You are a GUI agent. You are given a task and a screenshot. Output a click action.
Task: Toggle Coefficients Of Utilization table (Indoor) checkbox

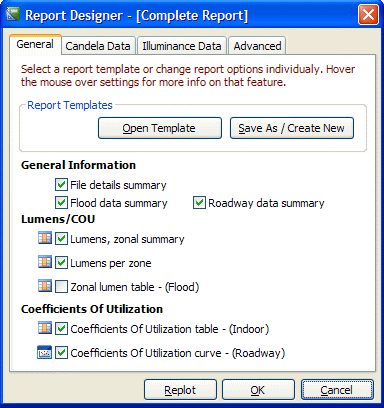(x=61, y=329)
